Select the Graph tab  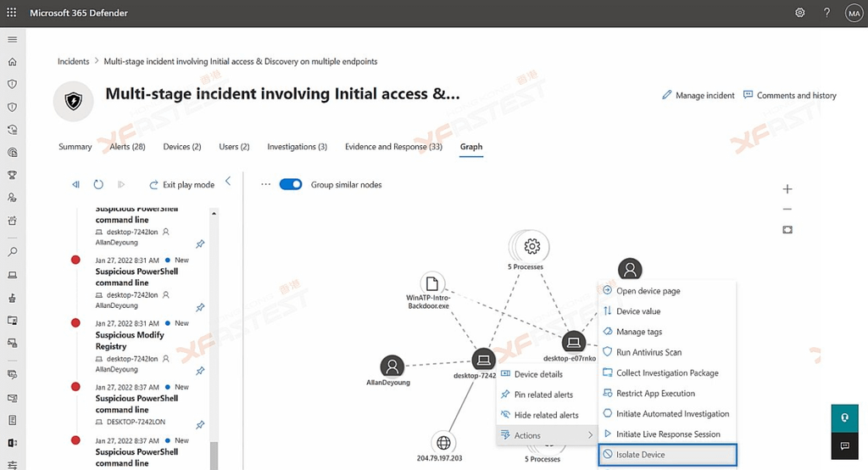click(x=471, y=147)
